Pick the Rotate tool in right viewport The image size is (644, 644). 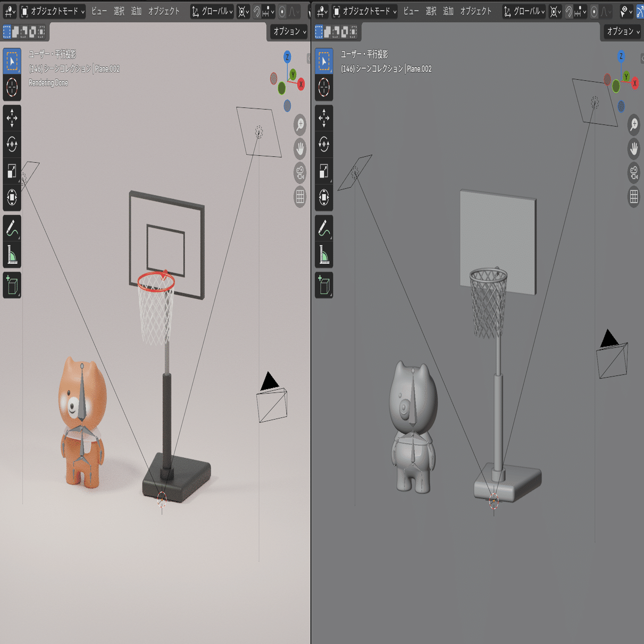coord(324,145)
